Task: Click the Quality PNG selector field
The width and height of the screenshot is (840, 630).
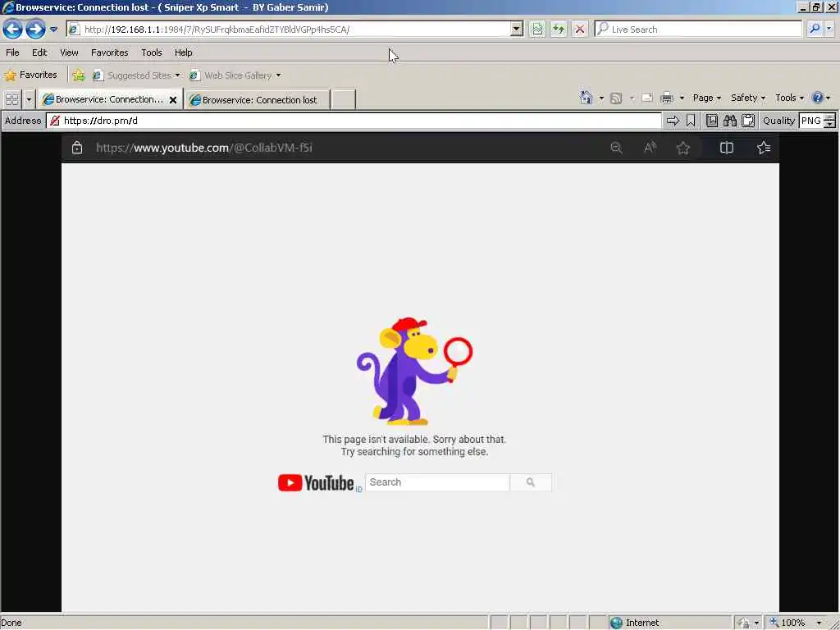Action: click(x=810, y=121)
